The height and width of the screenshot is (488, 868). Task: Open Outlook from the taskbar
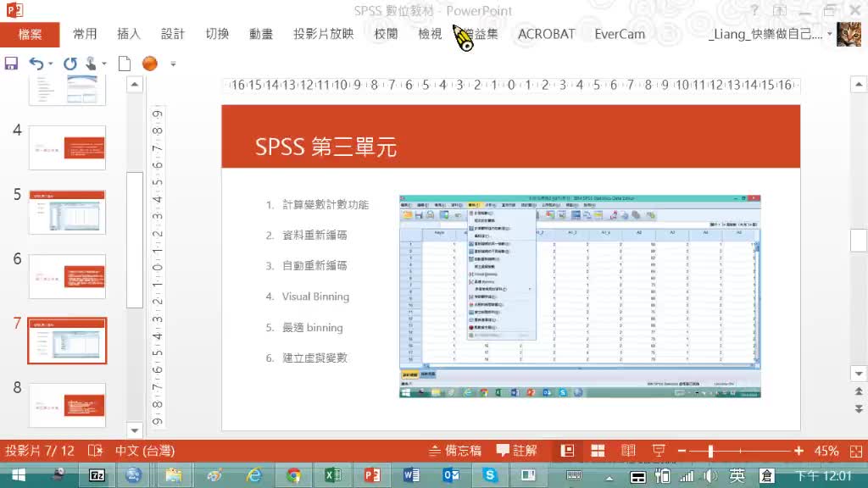tap(451, 475)
